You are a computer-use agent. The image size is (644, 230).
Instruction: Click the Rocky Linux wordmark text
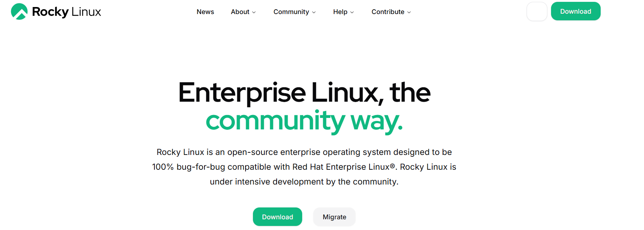[x=67, y=12]
